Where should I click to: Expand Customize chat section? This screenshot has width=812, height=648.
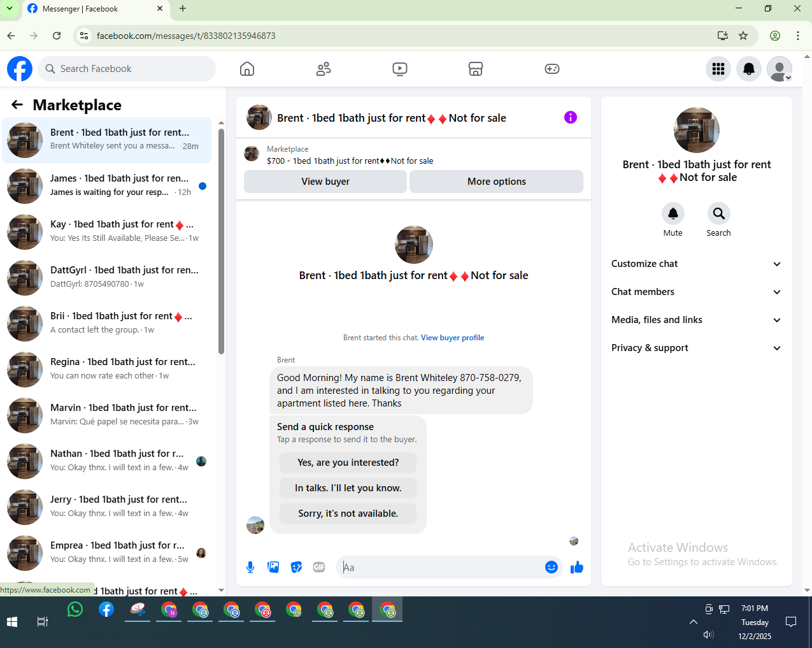click(697, 264)
